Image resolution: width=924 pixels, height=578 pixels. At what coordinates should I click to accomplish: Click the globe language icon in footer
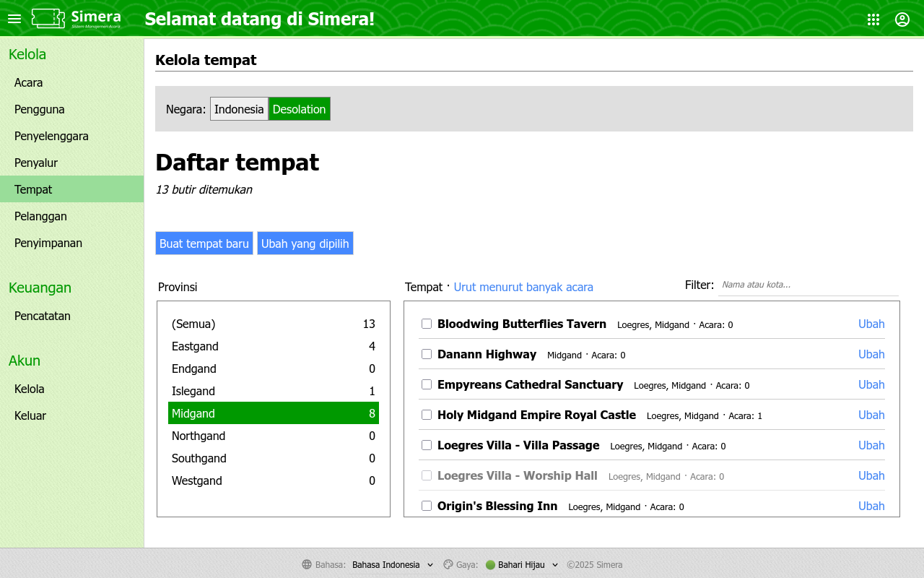pyautogui.click(x=307, y=565)
